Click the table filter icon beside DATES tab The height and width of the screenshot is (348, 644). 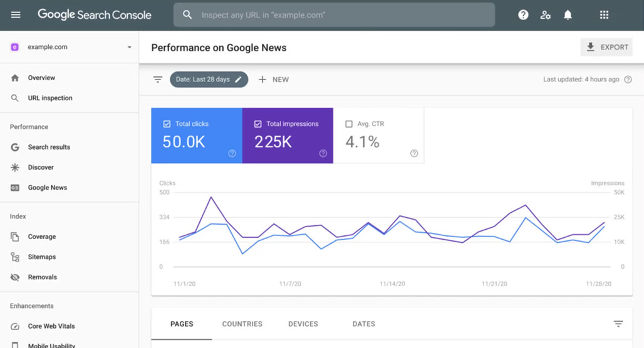(x=618, y=324)
